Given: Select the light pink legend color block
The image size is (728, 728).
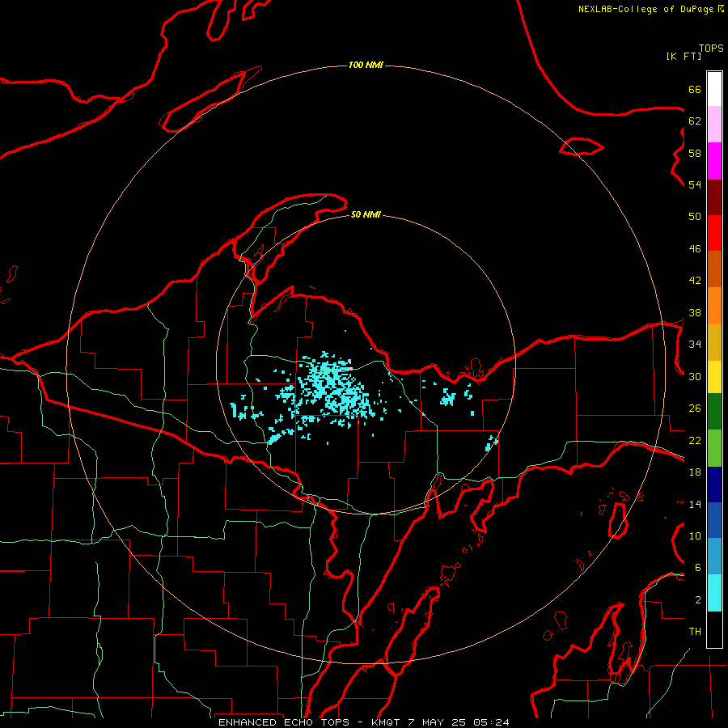Looking at the screenshot, I should coord(714,125).
